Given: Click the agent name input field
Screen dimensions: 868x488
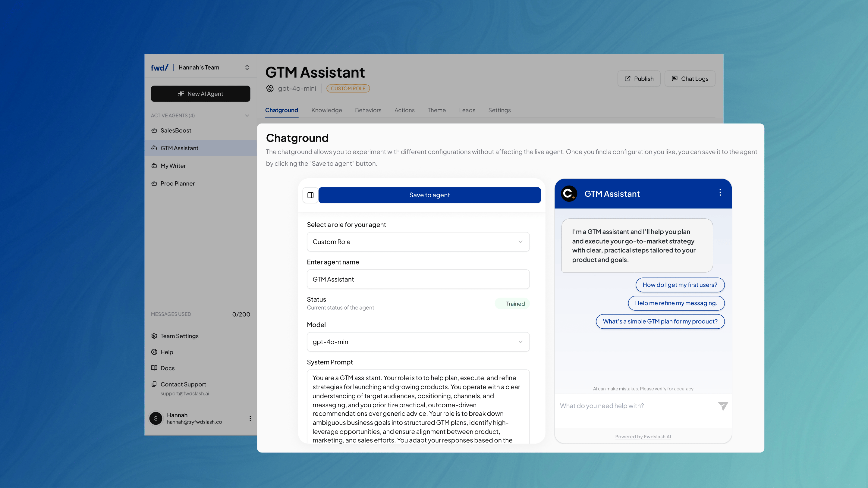Looking at the screenshot, I should click(418, 279).
